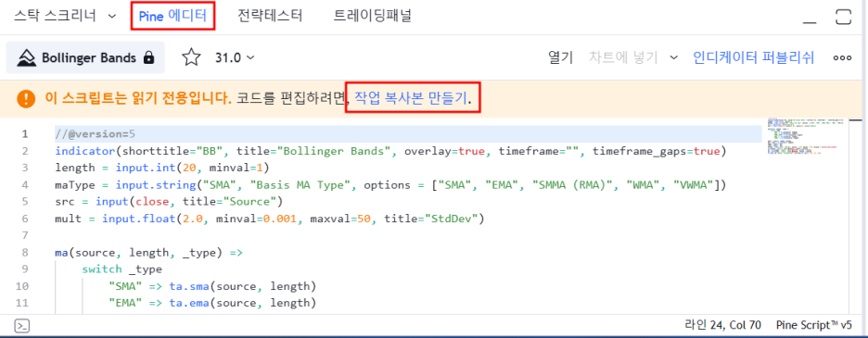868x338 pixels.
Task: Click line number 4 in the gutter
Action: tap(25, 185)
